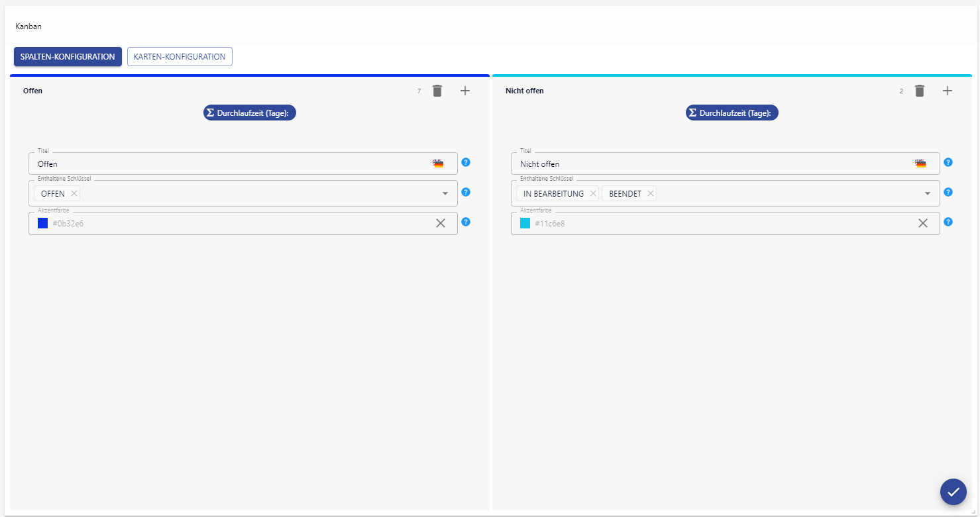
Task: Click German flag icon in Nicht offen title field
Action: [x=920, y=164]
